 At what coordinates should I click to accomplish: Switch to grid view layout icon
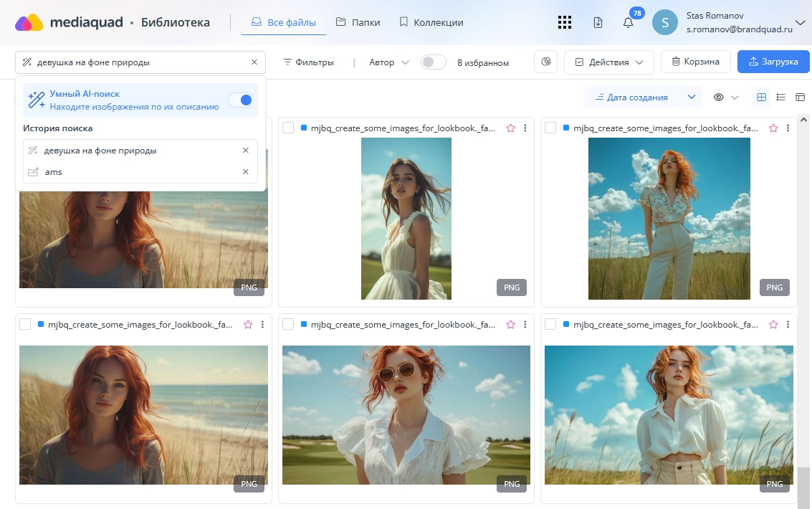(x=761, y=97)
